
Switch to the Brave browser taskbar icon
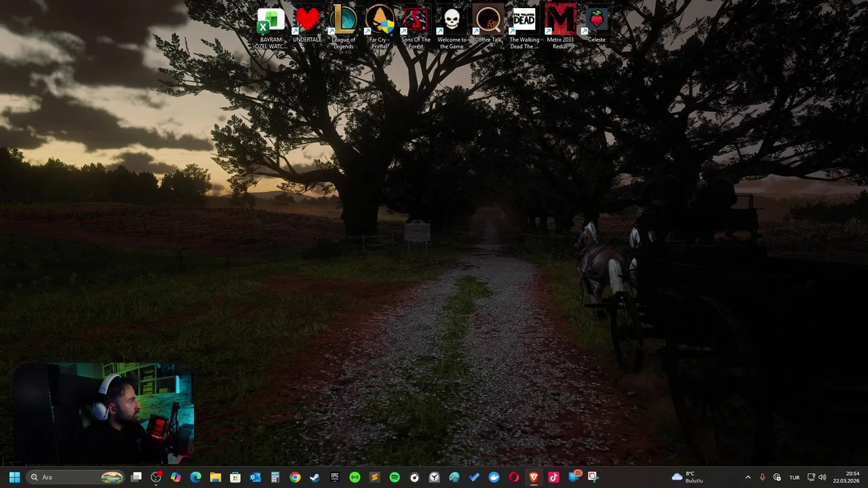click(534, 477)
